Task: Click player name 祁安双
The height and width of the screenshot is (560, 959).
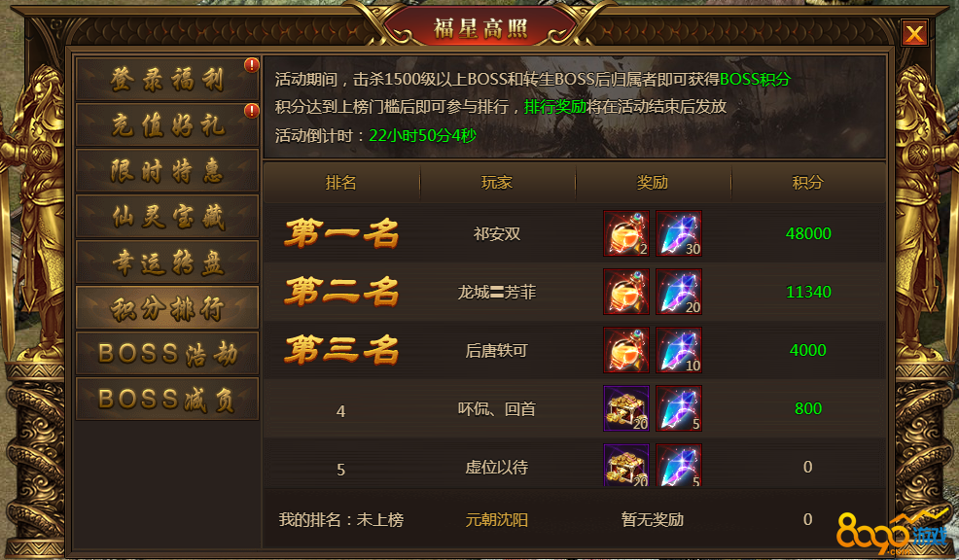Action: [497, 234]
